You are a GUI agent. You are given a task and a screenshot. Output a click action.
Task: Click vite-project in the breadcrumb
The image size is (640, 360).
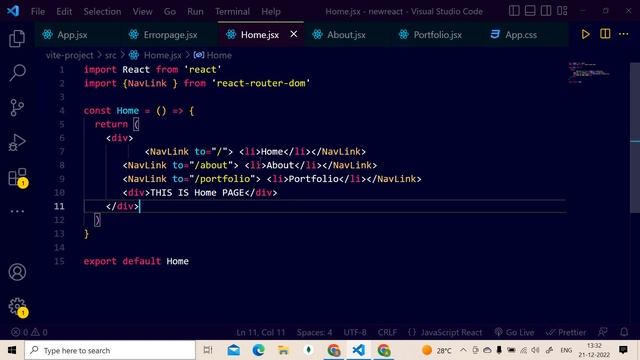[69, 55]
